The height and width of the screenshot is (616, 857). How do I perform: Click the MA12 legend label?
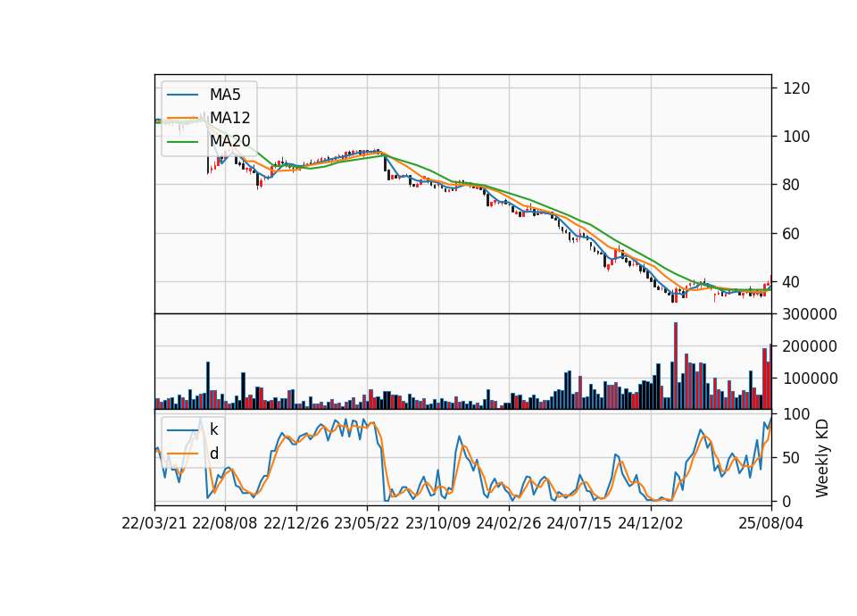tap(229, 118)
